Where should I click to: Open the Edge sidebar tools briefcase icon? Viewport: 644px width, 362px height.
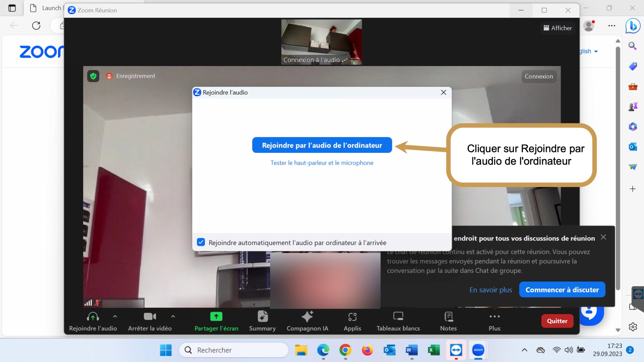pos(633,87)
